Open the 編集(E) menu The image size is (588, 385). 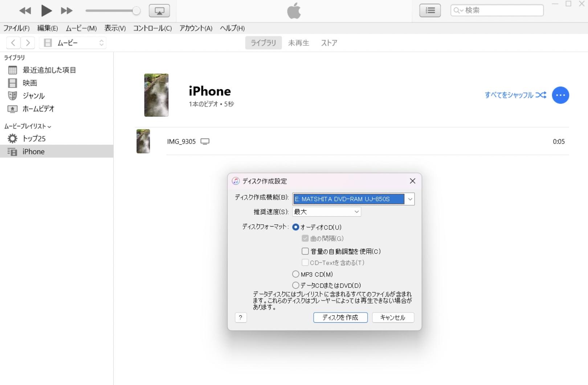tap(48, 28)
